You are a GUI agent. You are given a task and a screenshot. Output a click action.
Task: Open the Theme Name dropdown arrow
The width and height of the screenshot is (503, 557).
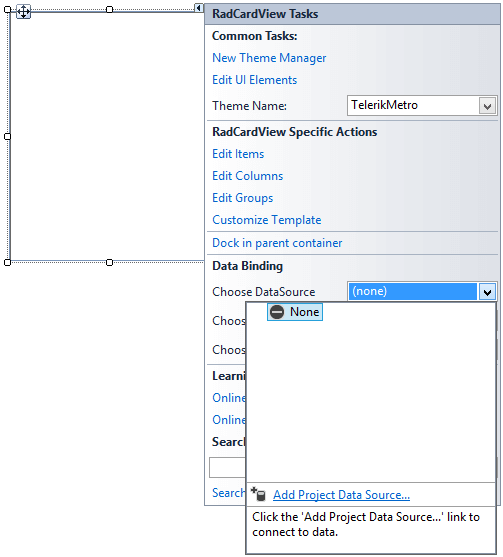coord(487,106)
